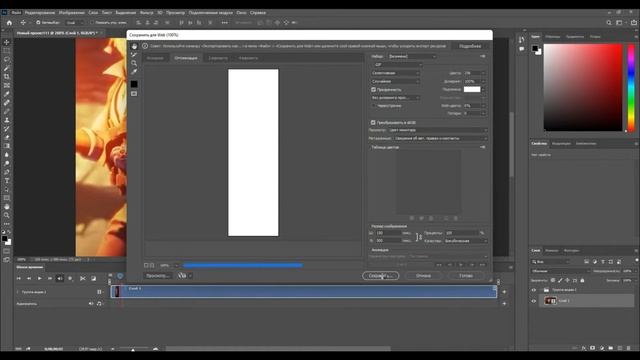Image resolution: width=640 pixels, height=360 pixels.
Task: Click the Просмотр... button at dialog bottom
Action: [158, 276]
